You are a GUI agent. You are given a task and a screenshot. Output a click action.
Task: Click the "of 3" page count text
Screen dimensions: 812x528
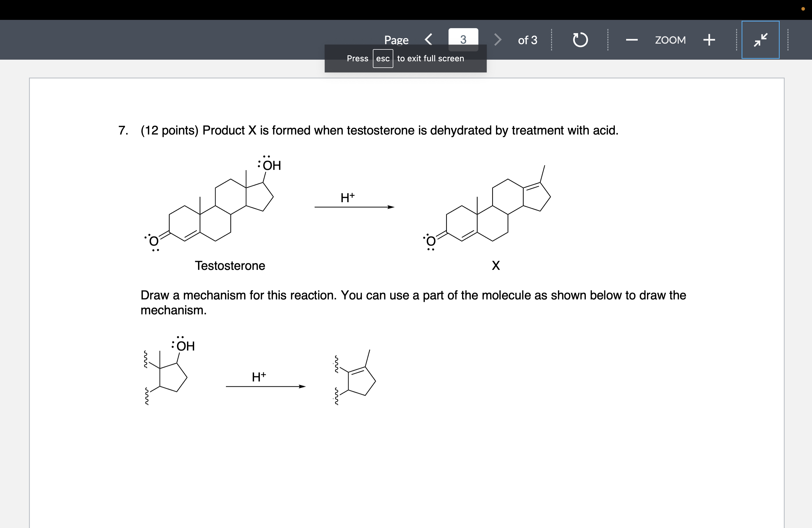[x=528, y=40]
